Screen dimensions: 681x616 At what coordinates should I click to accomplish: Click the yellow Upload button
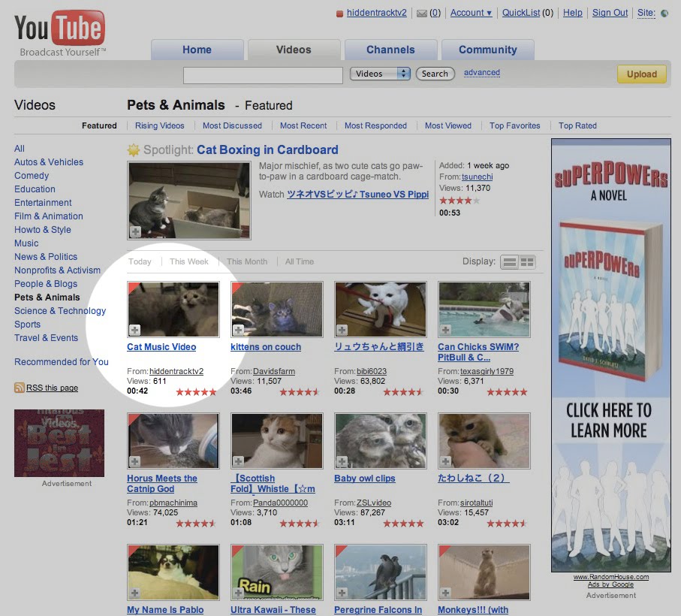click(641, 74)
